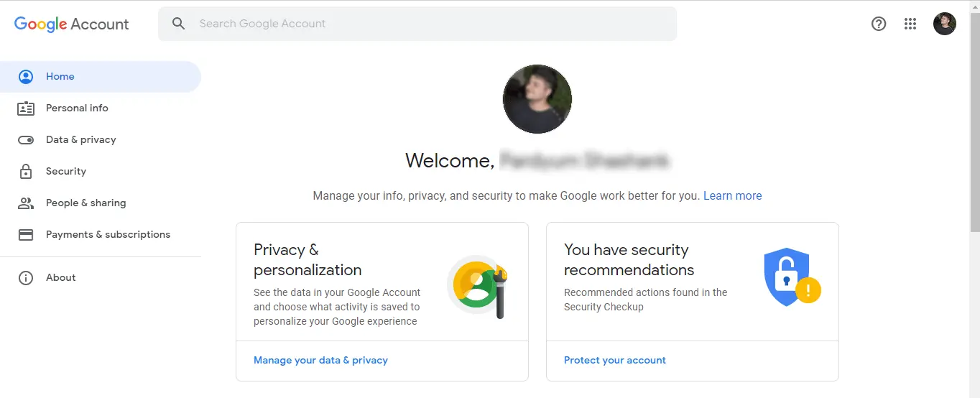This screenshot has width=980, height=398.
Task: Click the privacy personalization illustration
Action: pos(478,286)
